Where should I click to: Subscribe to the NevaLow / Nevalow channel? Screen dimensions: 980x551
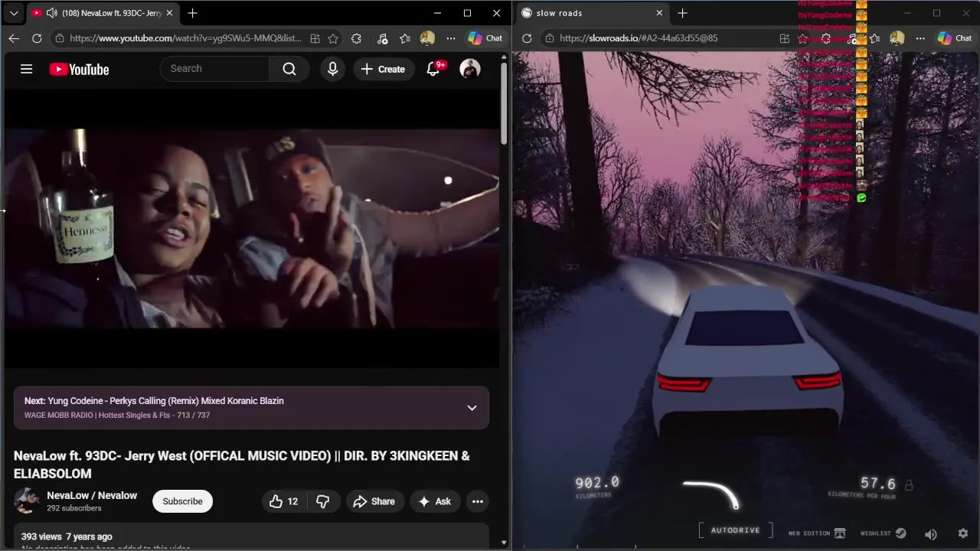(182, 501)
